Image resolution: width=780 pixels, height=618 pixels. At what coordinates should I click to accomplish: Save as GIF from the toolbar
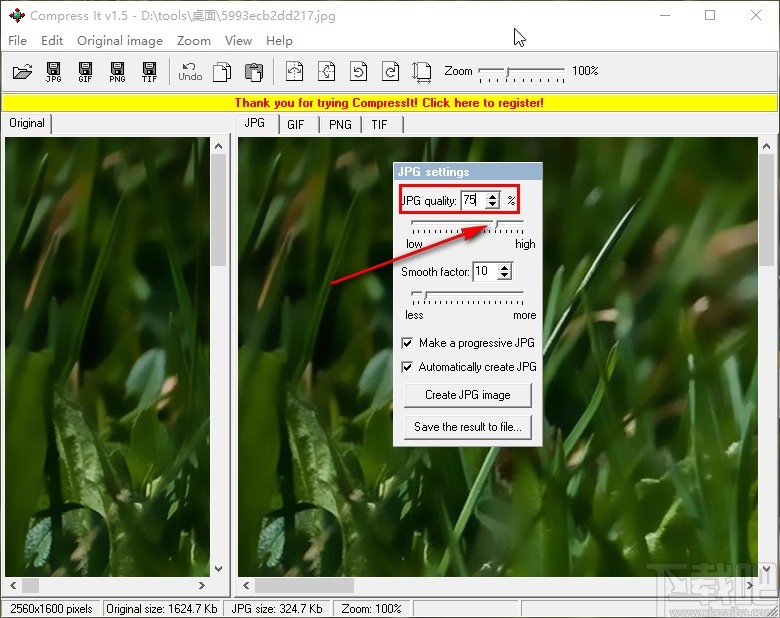click(85, 72)
